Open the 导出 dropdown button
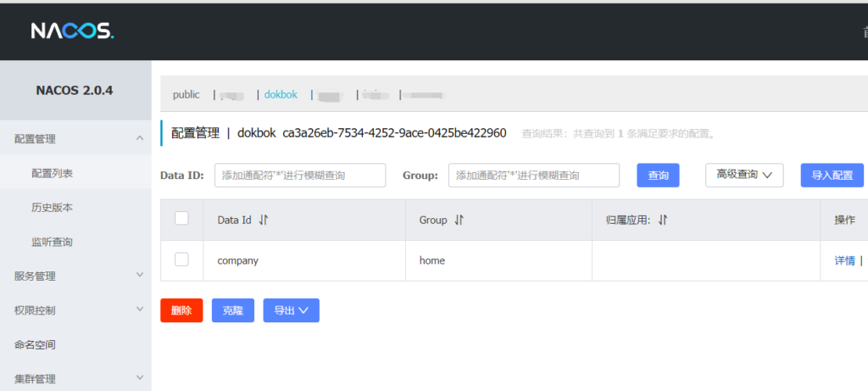 [x=292, y=310]
